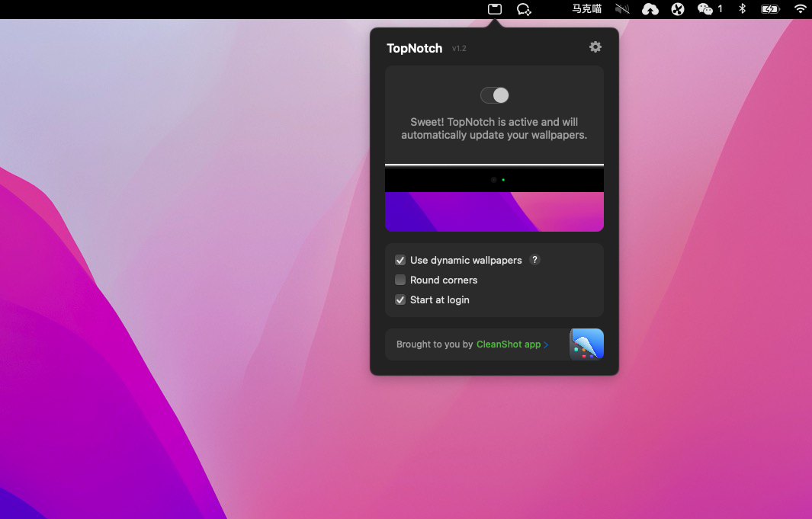The image size is (812, 519).
Task: Enable Round corners checkbox
Action: coord(400,280)
